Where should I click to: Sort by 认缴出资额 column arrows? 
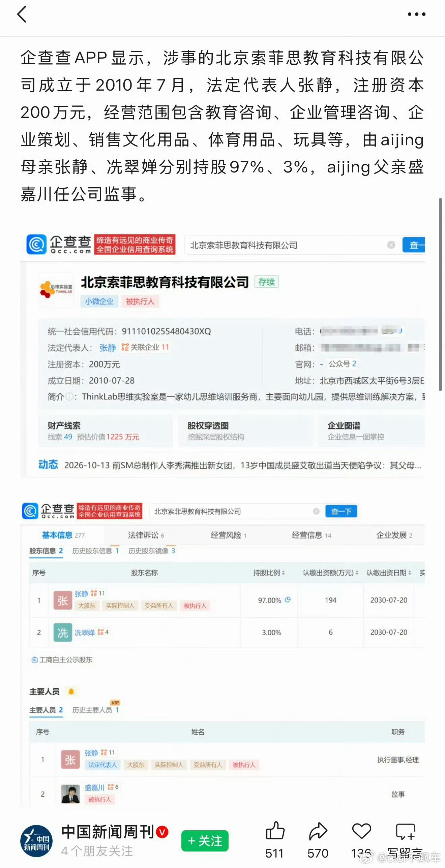tap(357, 573)
